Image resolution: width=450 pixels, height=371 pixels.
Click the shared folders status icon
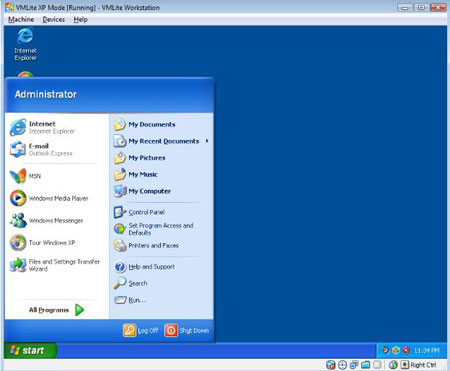pyautogui.click(x=365, y=365)
